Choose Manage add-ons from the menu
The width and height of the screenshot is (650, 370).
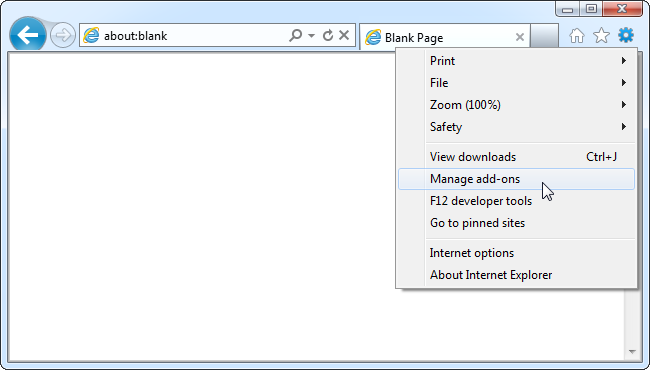pyautogui.click(x=517, y=179)
